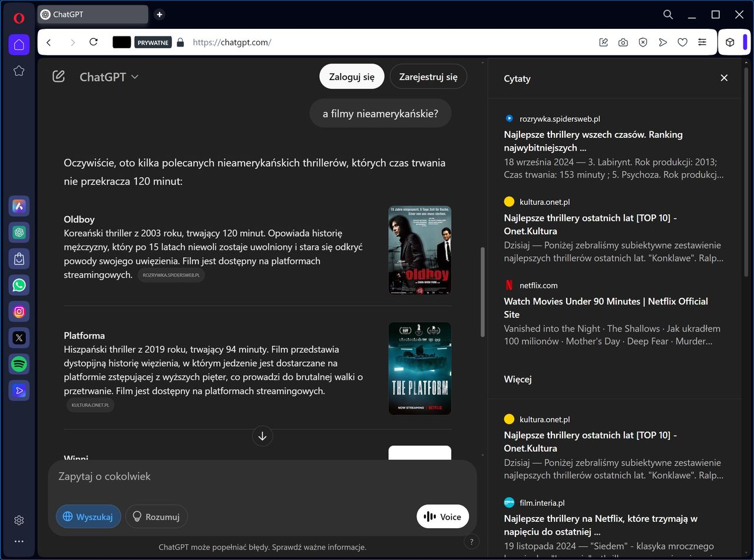Click the Zarejestruj się button
This screenshot has width=754, height=560.
[428, 77]
